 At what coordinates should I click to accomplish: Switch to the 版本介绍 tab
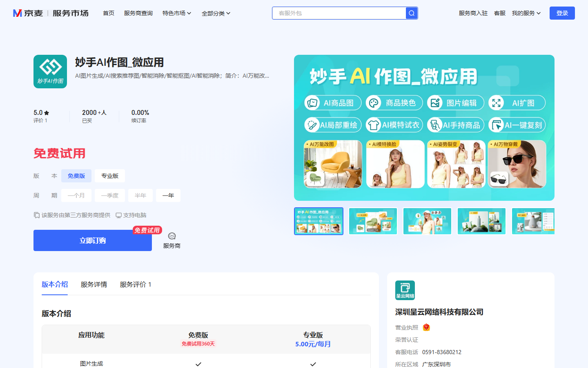click(x=55, y=284)
